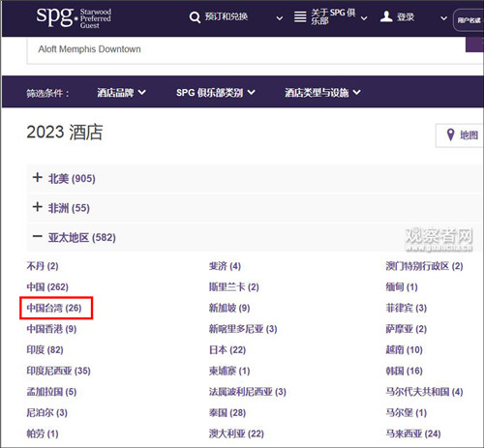Open the 登录 menu chevron

point(444,18)
